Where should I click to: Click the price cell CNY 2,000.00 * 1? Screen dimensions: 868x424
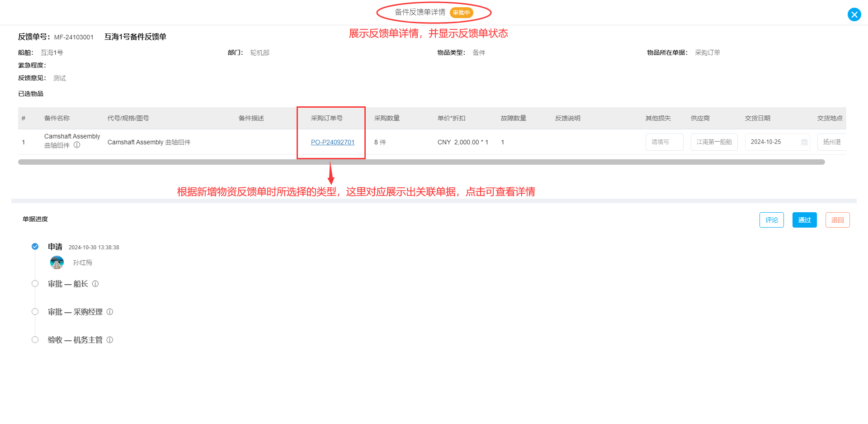pos(463,142)
